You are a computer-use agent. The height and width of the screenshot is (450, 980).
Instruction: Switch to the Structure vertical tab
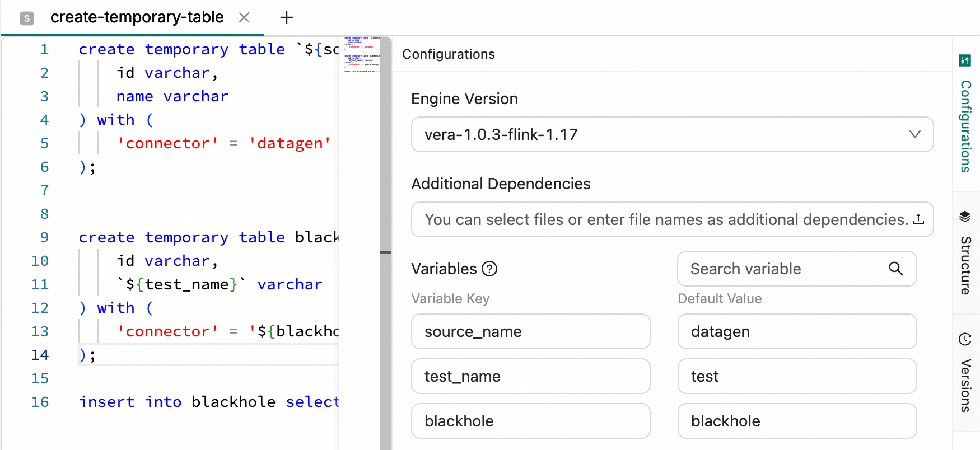966,265
